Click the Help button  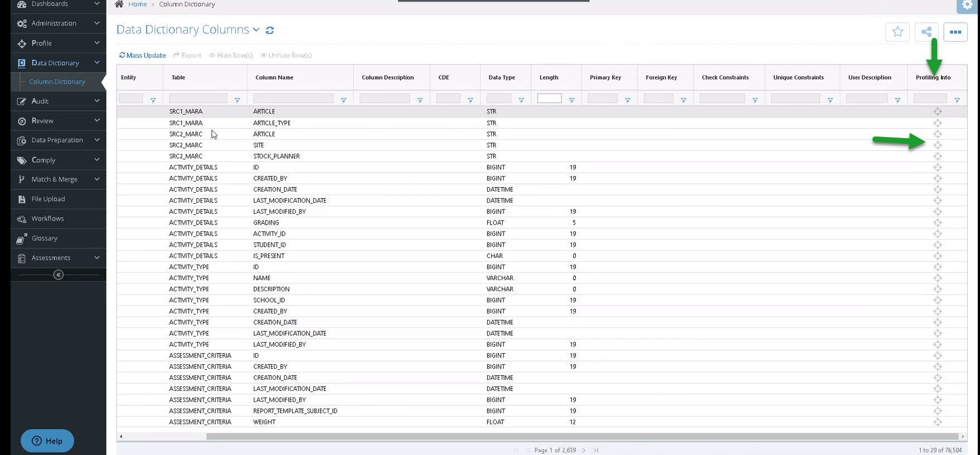point(47,441)
